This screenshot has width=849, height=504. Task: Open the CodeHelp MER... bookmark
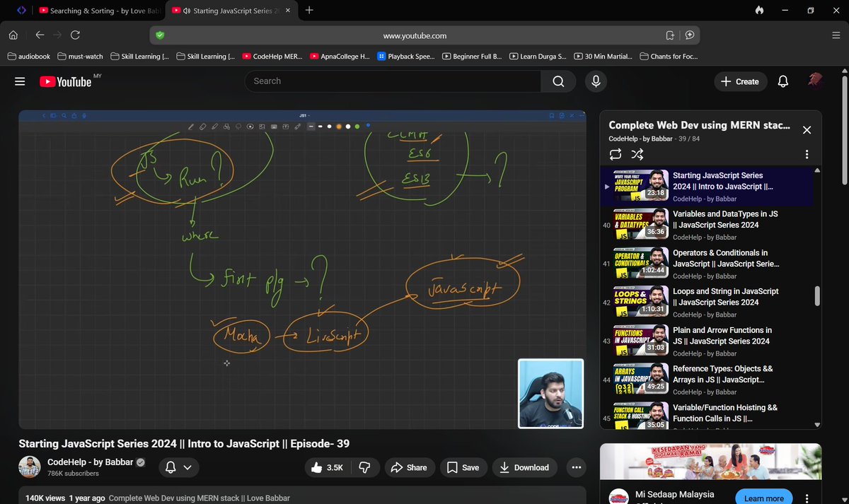[x=272, y=56]
